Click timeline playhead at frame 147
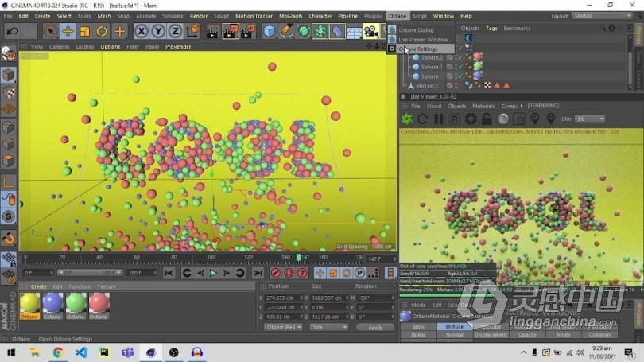The image size is (644, 362). [299, 258]
